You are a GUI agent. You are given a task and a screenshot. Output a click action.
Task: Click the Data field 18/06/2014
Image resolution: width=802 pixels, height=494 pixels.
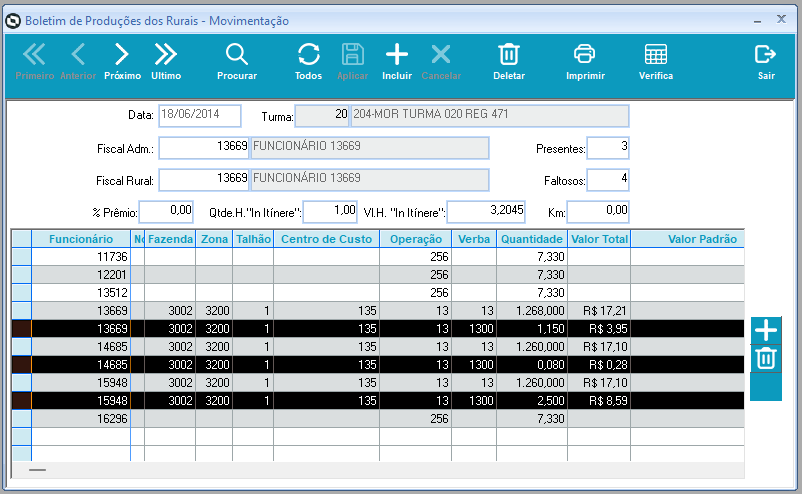click(199, 116)
